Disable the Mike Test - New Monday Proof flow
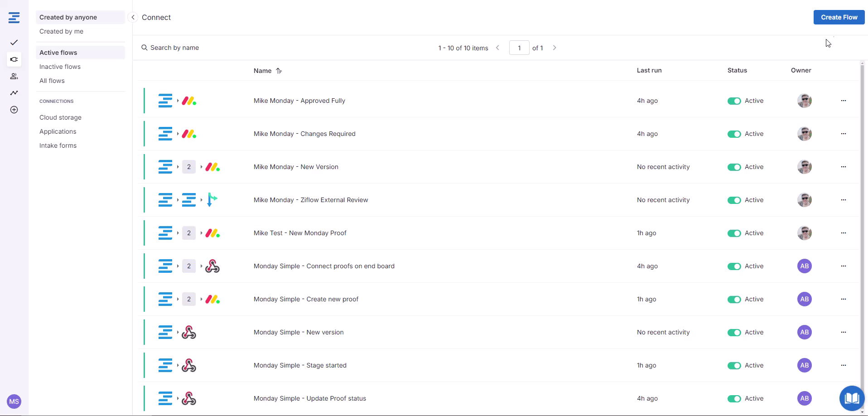This screenshot has height=416, width=868. pyautogui.click(x=734, y=233)
